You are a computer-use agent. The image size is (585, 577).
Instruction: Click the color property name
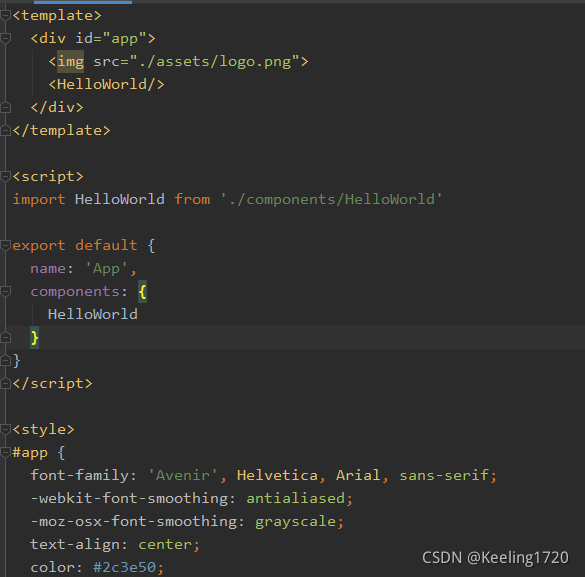coord(52,567)
